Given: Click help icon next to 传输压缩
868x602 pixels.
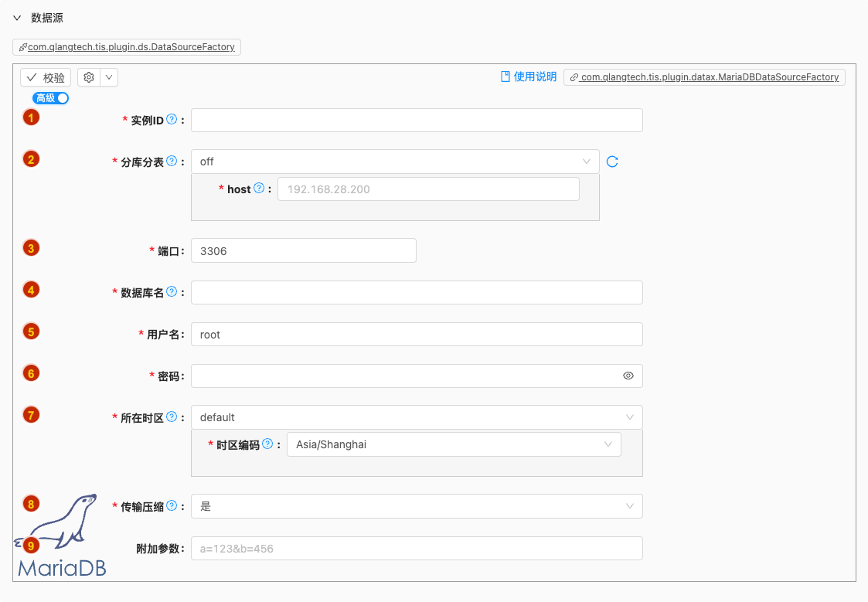Looking at the screenshot, I should pyautogui.click(x=172, y=506).
